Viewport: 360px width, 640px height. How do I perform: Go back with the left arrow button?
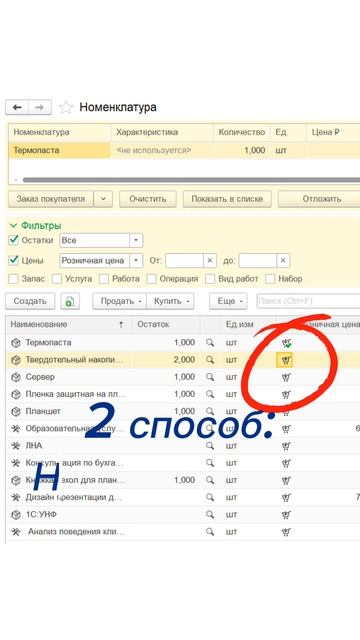tap(17, 107)
